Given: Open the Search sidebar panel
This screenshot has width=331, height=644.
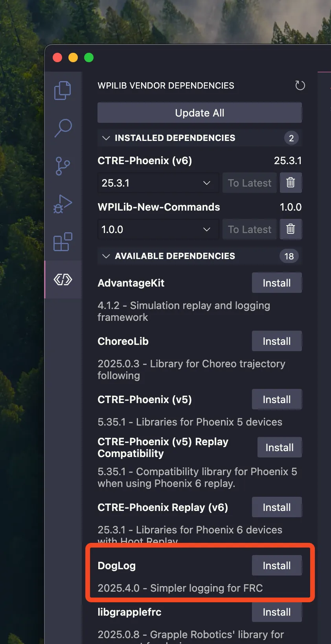Looking at the screenshot, I should (63, 128).
